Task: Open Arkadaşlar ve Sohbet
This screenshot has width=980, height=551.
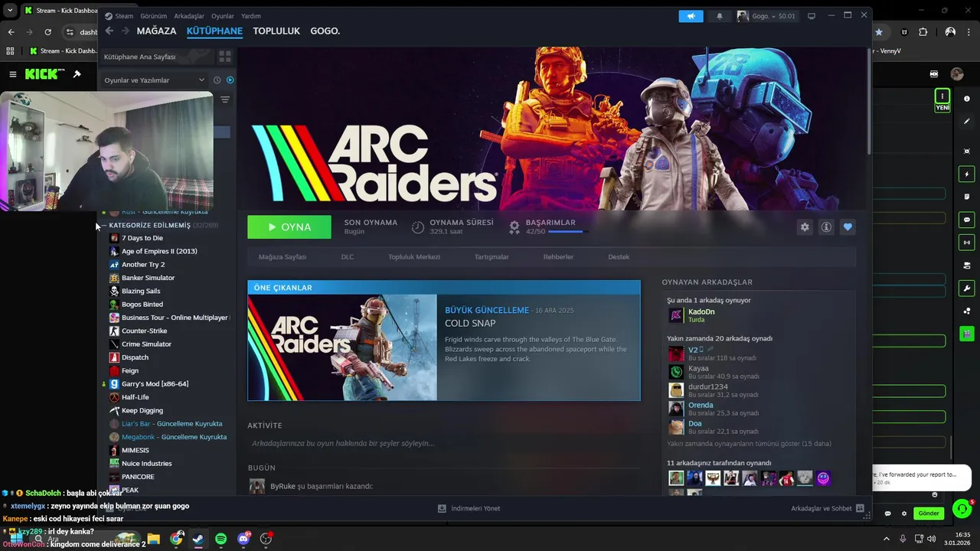Action: point(828,508)
